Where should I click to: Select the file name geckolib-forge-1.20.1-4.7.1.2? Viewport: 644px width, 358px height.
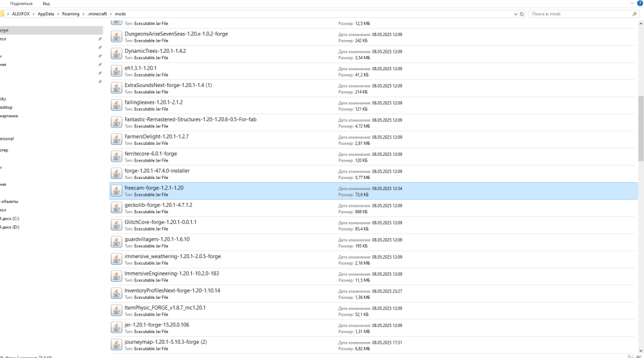(158, 205)
